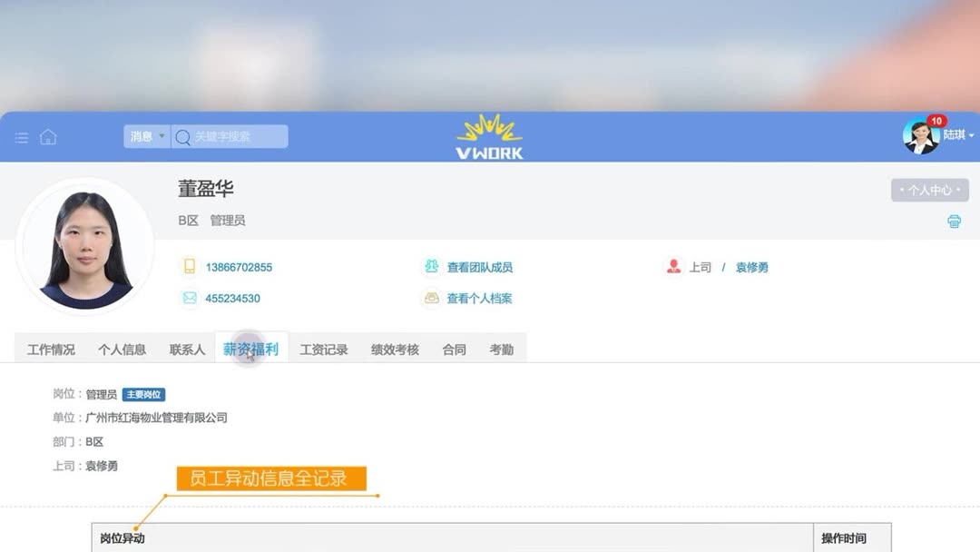
Task: Click the personal archive folder icon
Action: coord(431,298)
